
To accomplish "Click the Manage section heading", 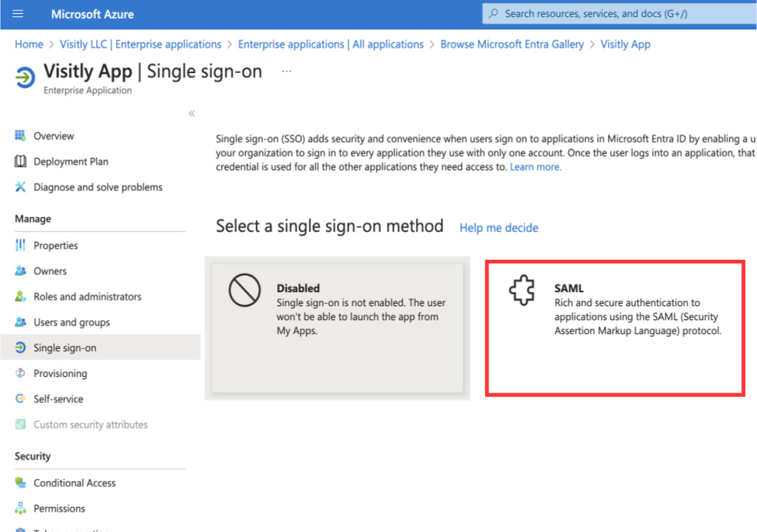I will [32, 218].
